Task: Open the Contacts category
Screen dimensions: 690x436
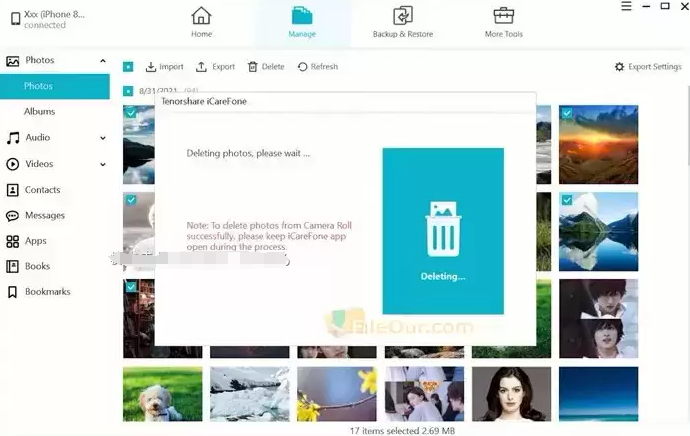Action: tap(42, 190)
